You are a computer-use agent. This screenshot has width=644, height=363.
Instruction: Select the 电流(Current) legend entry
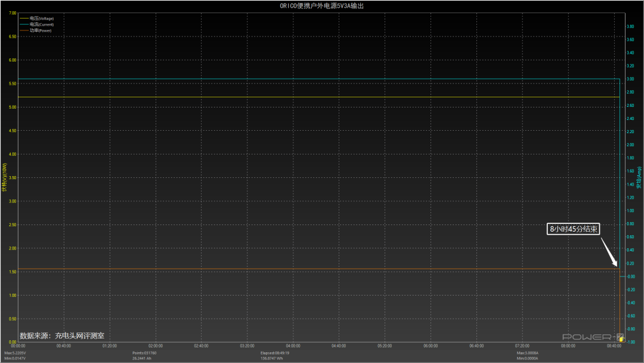[36, 24]
